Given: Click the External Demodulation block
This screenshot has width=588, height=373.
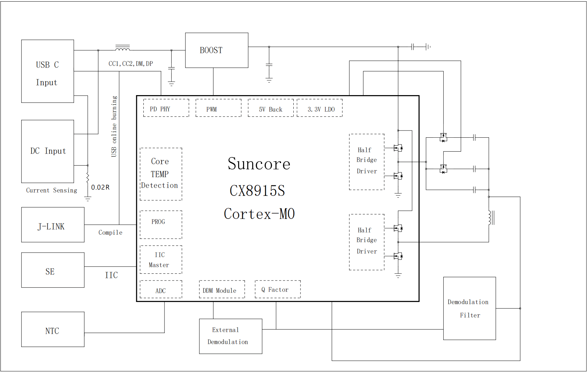Looking at the screenshot, I should (231, 336).
